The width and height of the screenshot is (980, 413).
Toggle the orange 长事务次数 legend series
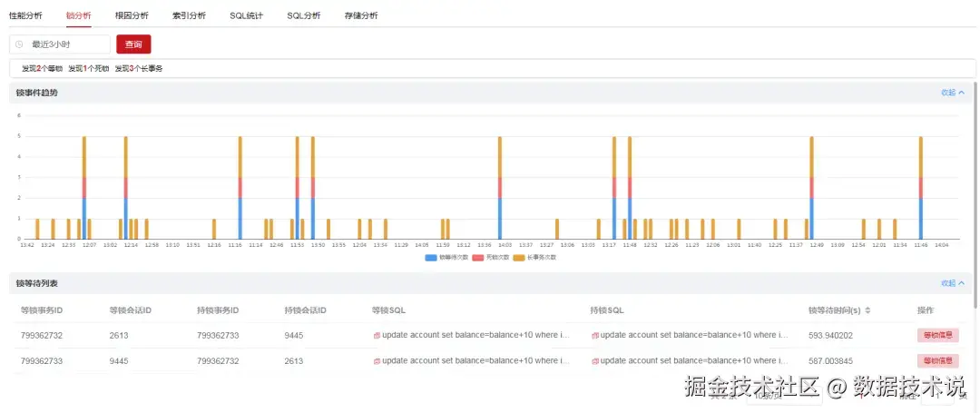pos(534,258)
